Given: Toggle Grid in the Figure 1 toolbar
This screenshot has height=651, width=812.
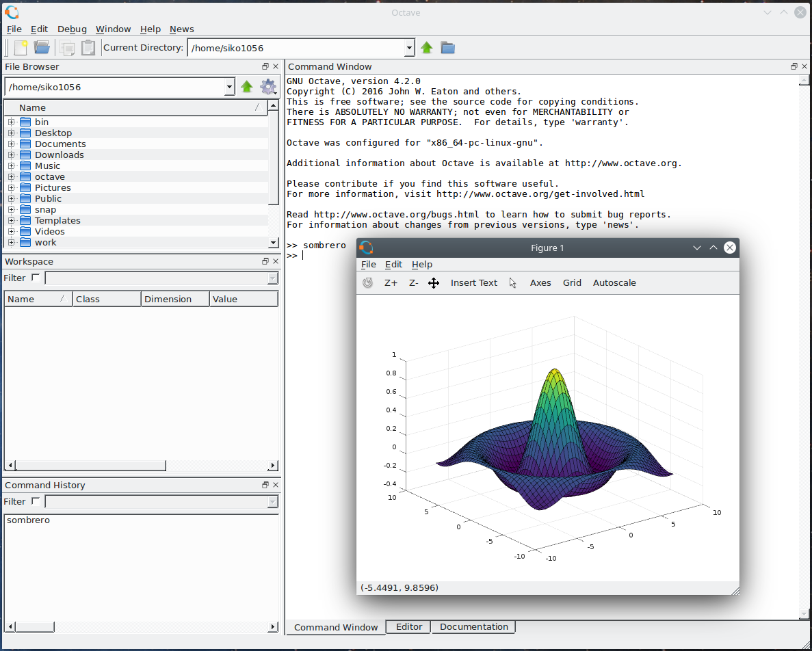Looking at the screenshot, I should pyautogui.click(x=572, y=282).
